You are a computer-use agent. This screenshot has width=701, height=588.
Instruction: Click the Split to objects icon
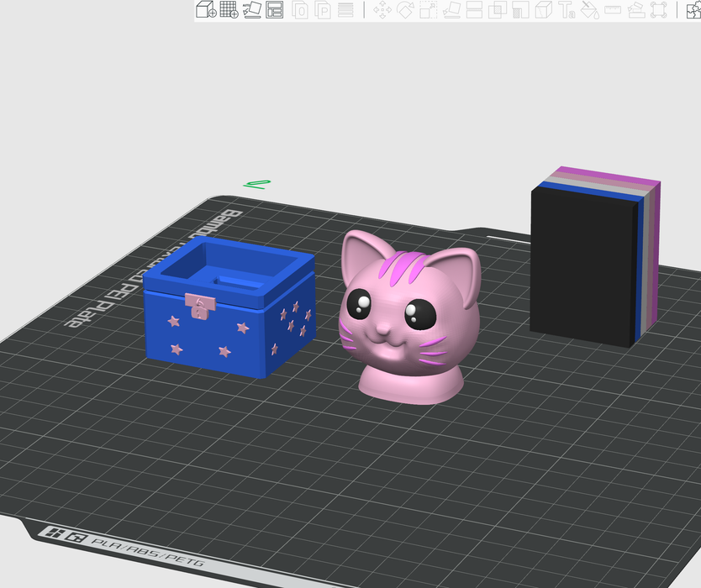(301, 10)
